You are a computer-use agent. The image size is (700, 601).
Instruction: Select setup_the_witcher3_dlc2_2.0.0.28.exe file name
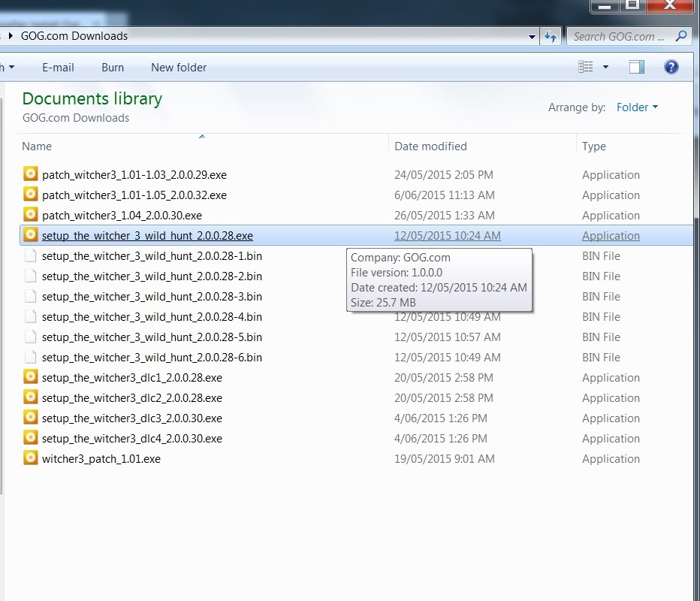pos(132,398)
